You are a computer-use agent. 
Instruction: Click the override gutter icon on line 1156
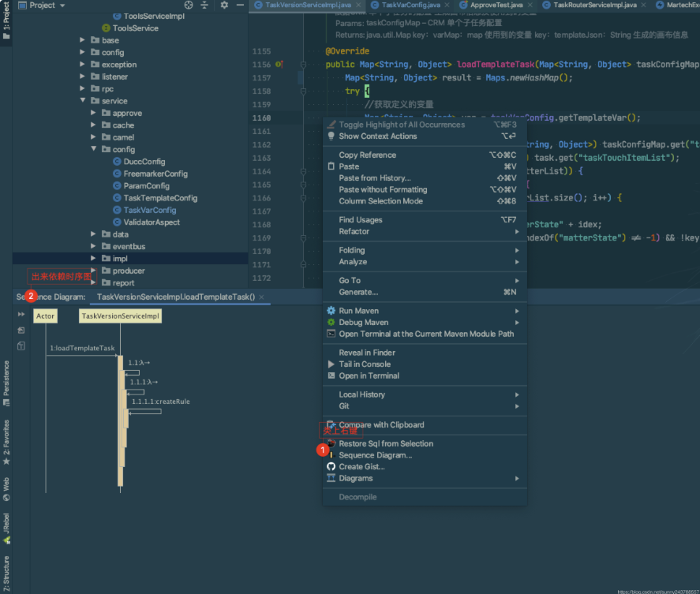pyautogui.click(x=279, y=64)
